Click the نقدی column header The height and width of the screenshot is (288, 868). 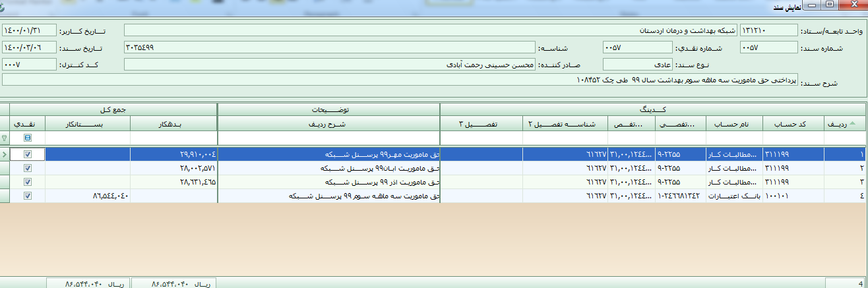tap(28, 123)
